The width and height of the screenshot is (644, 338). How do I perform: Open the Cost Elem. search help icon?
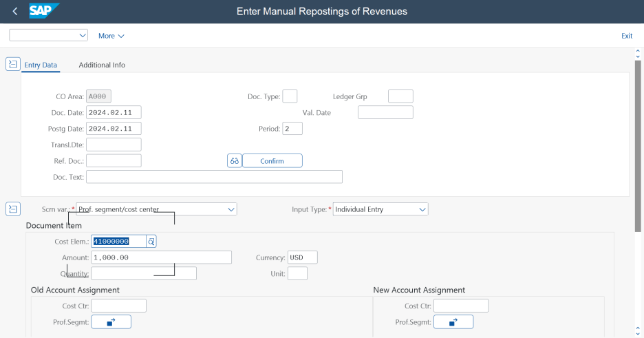151,242
